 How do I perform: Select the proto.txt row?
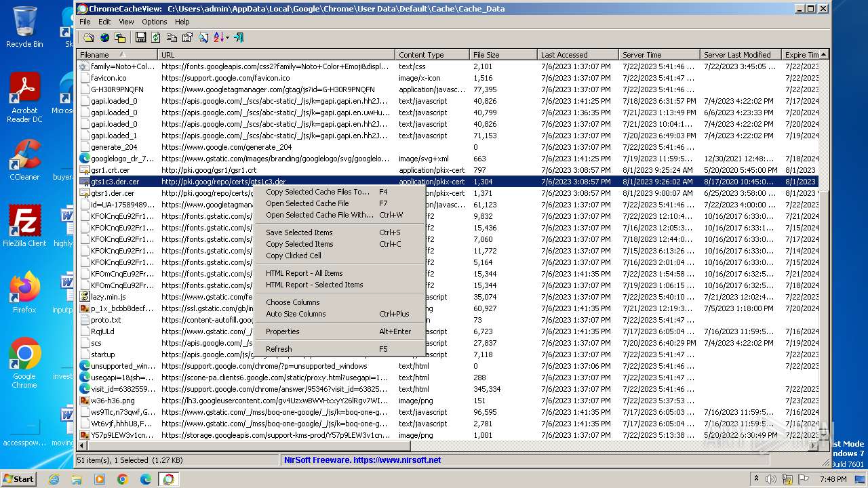448,320
